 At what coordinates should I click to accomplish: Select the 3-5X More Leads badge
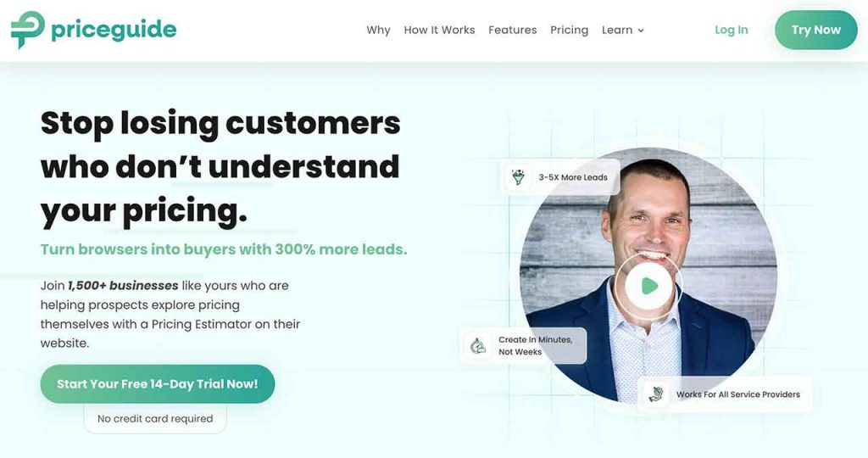560,177
